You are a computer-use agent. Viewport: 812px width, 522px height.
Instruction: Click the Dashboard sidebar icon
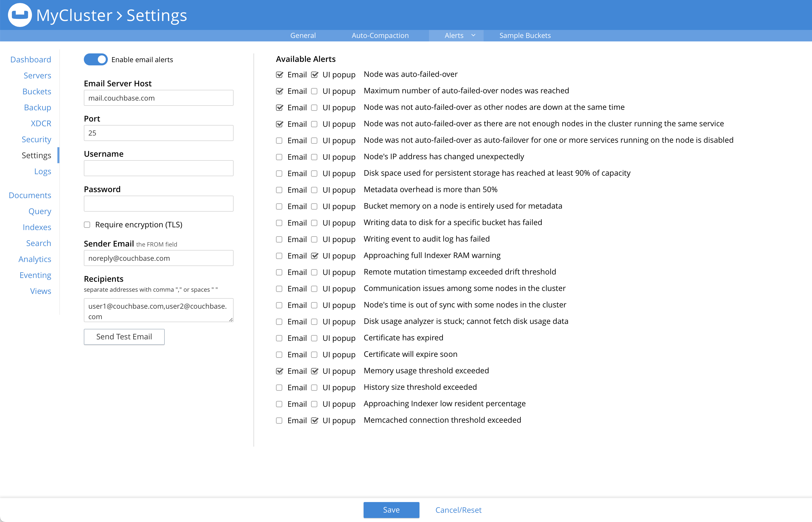click(31, 59)
